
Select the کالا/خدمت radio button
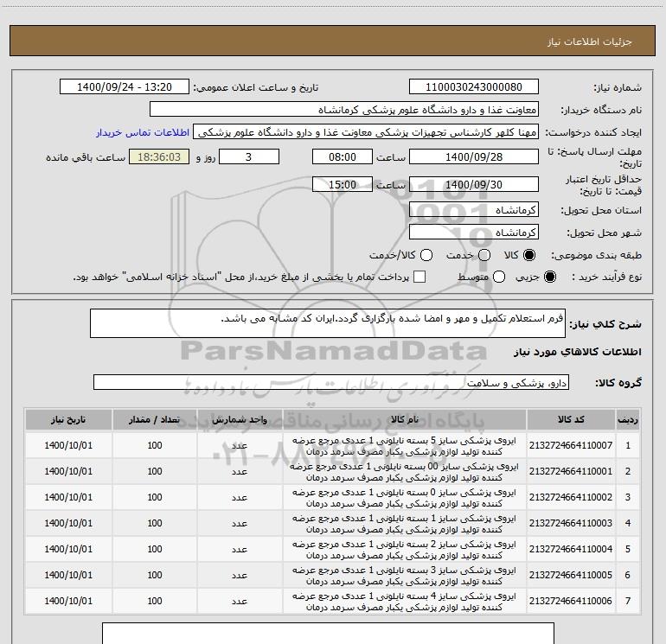pyautogui.click(x=426, y=255)
